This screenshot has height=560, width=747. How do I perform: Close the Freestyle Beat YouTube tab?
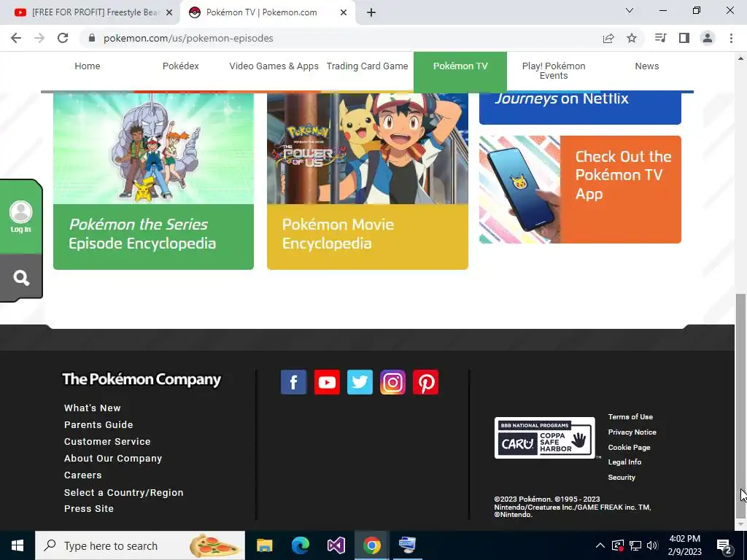tap(169, 13)
